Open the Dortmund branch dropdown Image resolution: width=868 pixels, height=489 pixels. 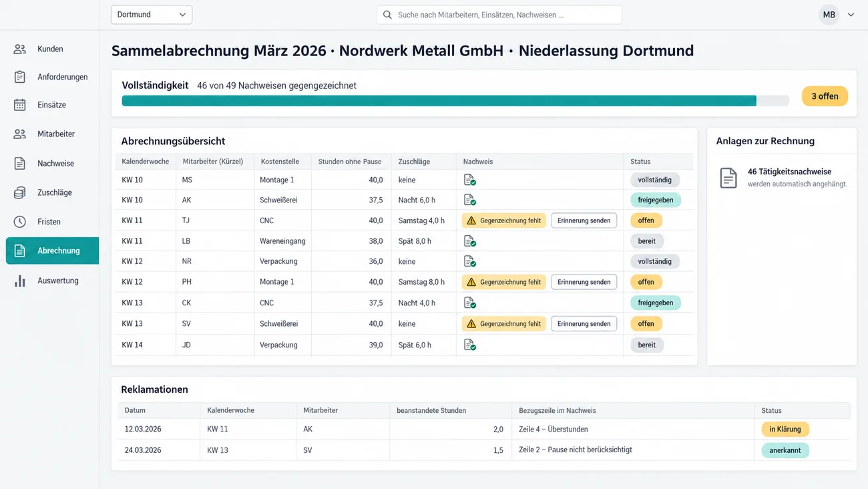[152, 15]
